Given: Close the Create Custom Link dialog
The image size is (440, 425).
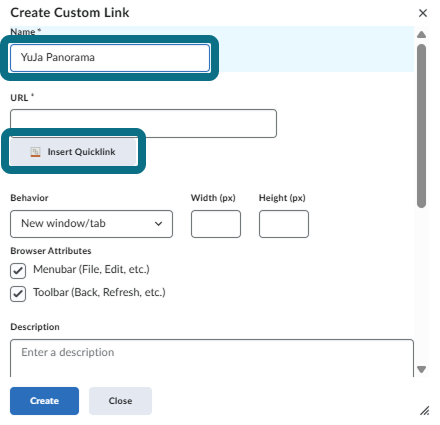Looking at the screenshot, I should [x=423, y=13].
